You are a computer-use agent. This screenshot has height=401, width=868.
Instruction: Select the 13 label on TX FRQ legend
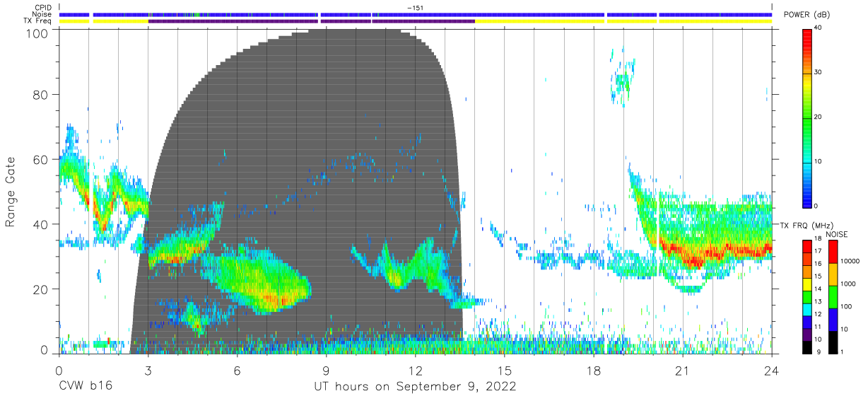[819, 301]
